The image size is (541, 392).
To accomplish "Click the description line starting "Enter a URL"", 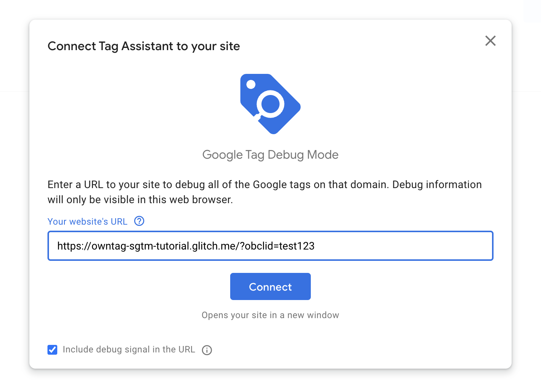I will 264,185.
